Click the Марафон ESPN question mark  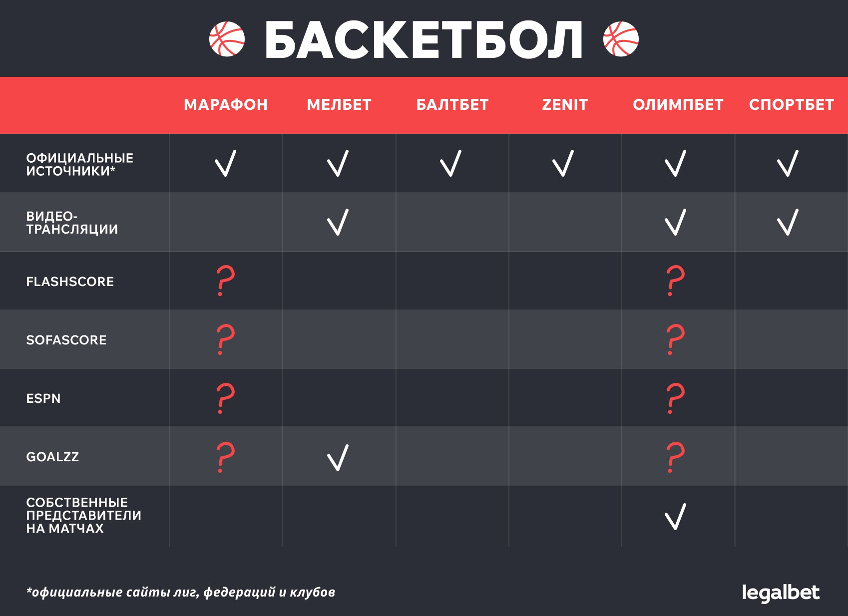225,398
